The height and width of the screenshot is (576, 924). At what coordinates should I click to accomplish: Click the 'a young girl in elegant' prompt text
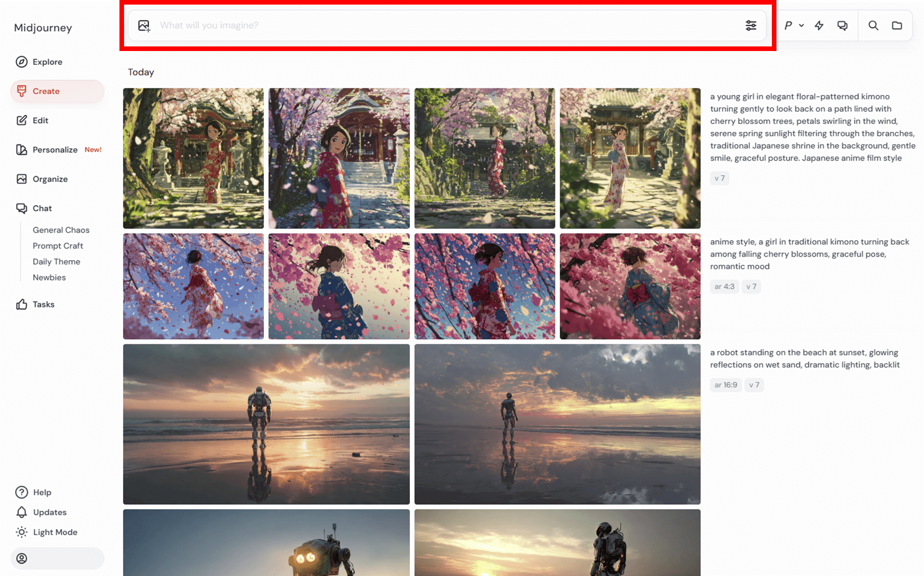pos(812,127)
